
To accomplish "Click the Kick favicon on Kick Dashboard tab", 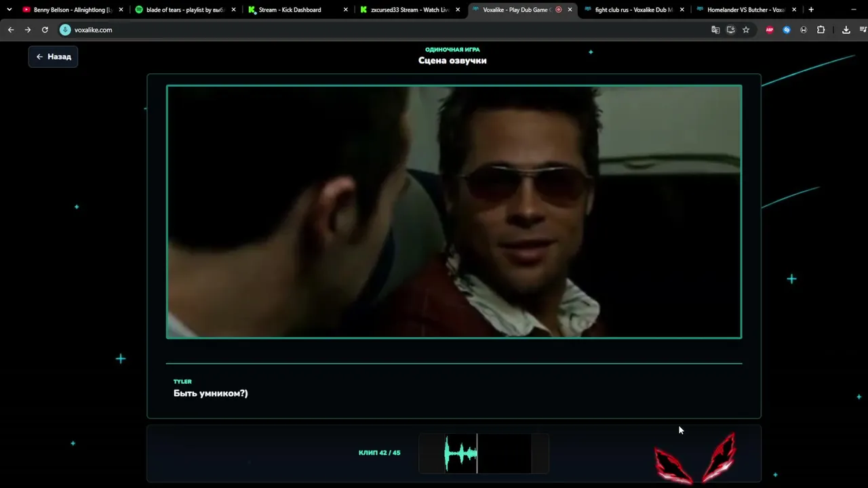I will [x=252, y=9].
